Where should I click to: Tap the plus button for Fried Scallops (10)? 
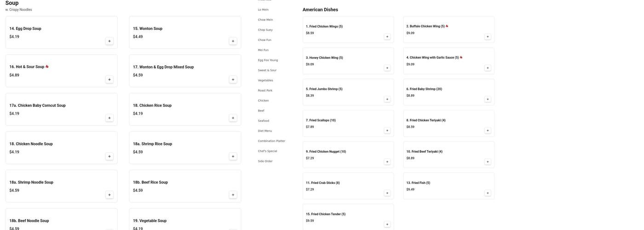coord(387,130)
